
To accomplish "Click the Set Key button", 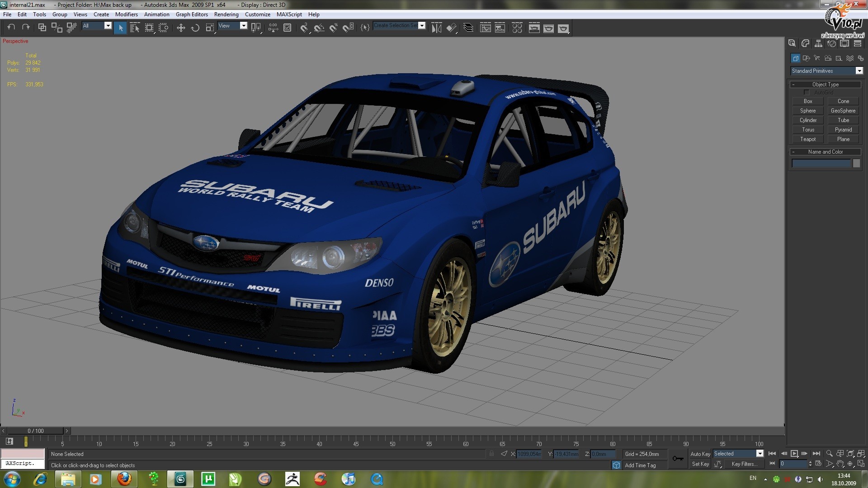I will coord(700,464).
